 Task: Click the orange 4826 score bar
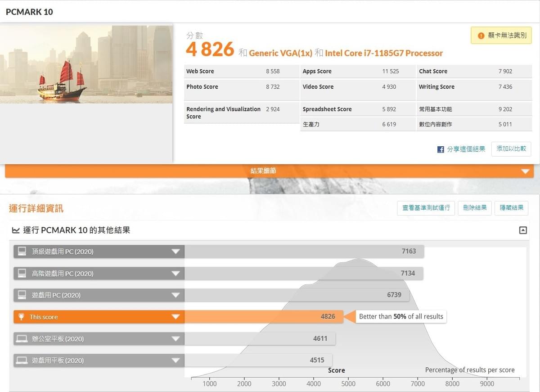coord(264,317)
